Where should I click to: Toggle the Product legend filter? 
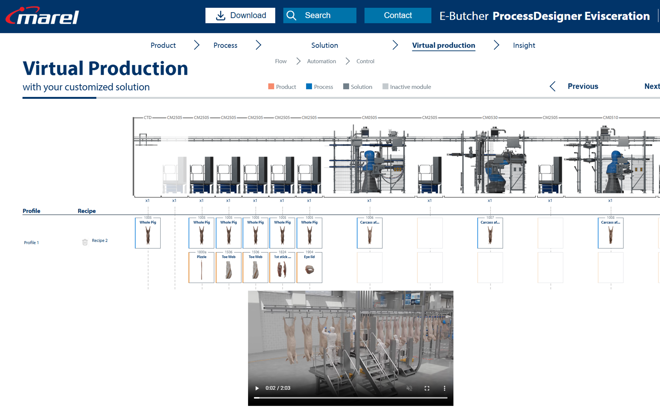click(282, 87)
